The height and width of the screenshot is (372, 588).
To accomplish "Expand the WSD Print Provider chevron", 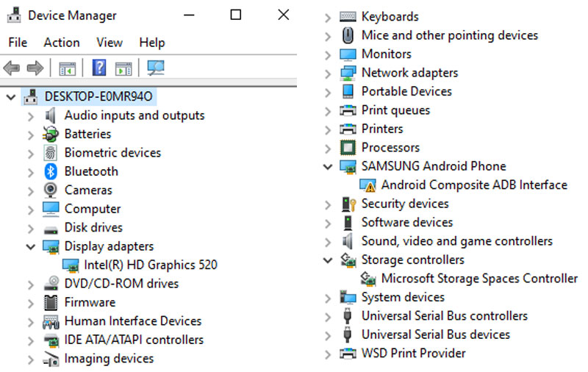I will coord(328,354).
